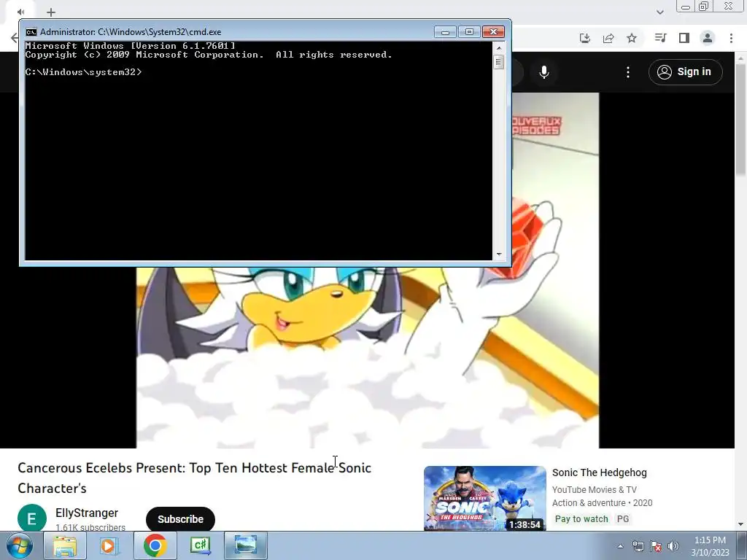Click Chrome back navigation arrow
The height and width of the screenshot is (560, 747).
[x=15, y=38]
